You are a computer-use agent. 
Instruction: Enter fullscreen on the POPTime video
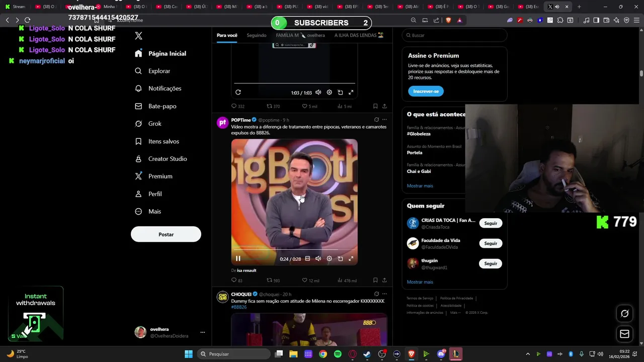(351, 259)
